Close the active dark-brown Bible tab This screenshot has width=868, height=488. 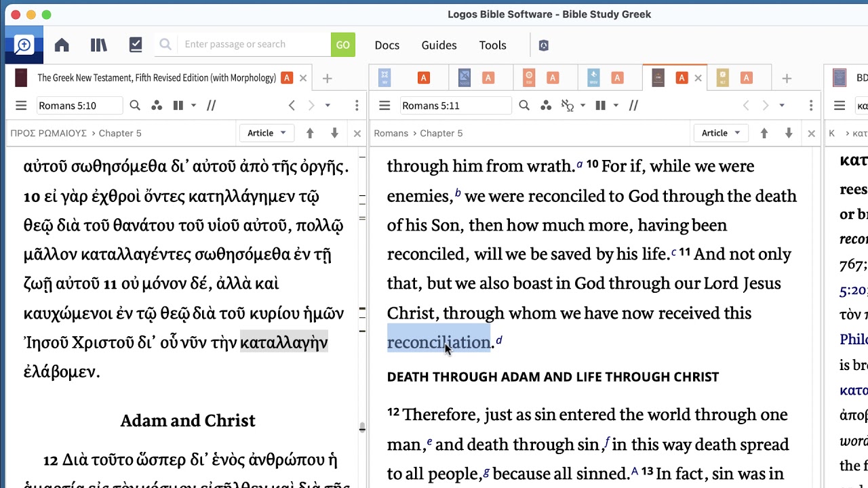[x=698, y=79]
